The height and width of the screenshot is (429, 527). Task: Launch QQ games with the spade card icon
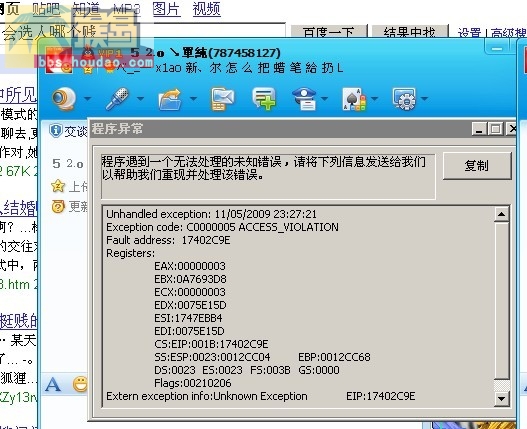(x=354, y=99)
